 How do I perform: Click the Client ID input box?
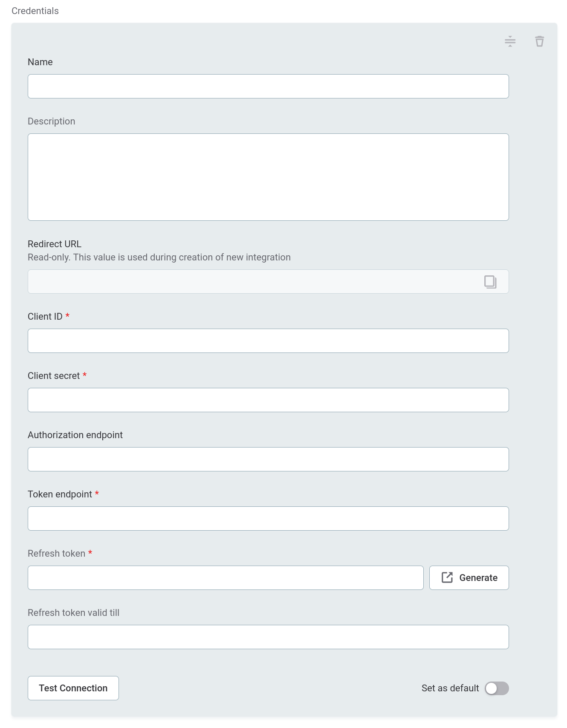coord(268,341)
